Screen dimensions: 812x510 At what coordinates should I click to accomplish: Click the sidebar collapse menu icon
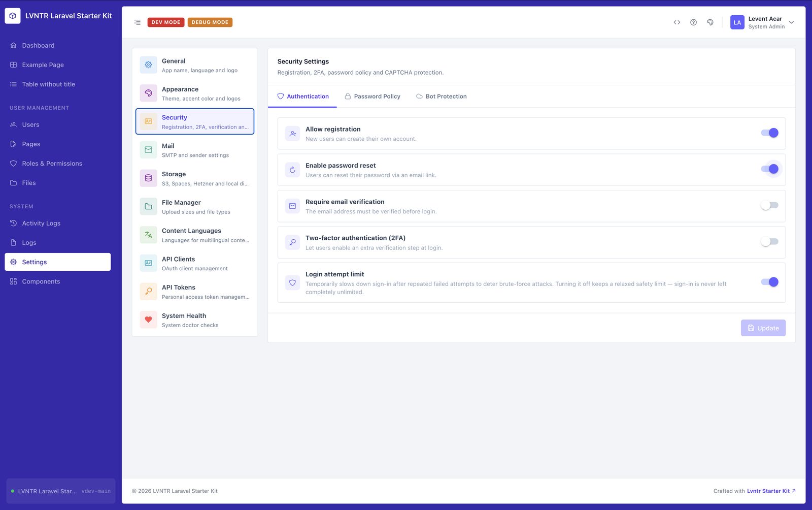point(137,22)
